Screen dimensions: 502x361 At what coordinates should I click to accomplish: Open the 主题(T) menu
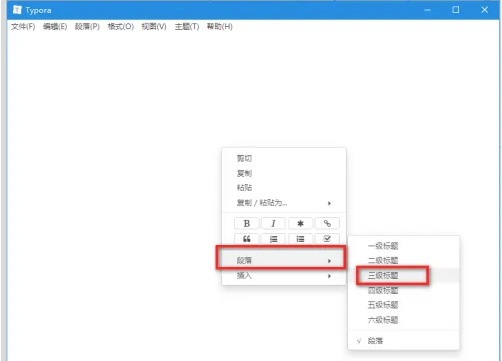tap(187, 26)
